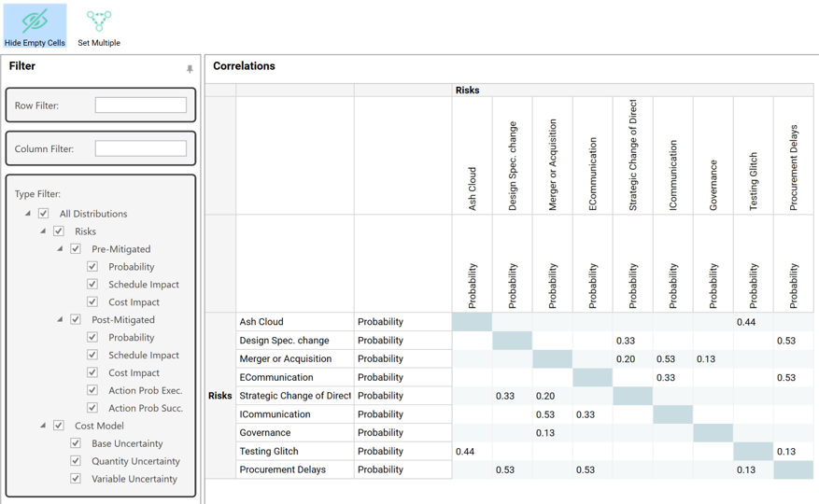Pin the Filter panel with pushpin icon
Image resolution: width=819 pixels, height=504 pixels.
pyautogui.click(x=190, y=69)
